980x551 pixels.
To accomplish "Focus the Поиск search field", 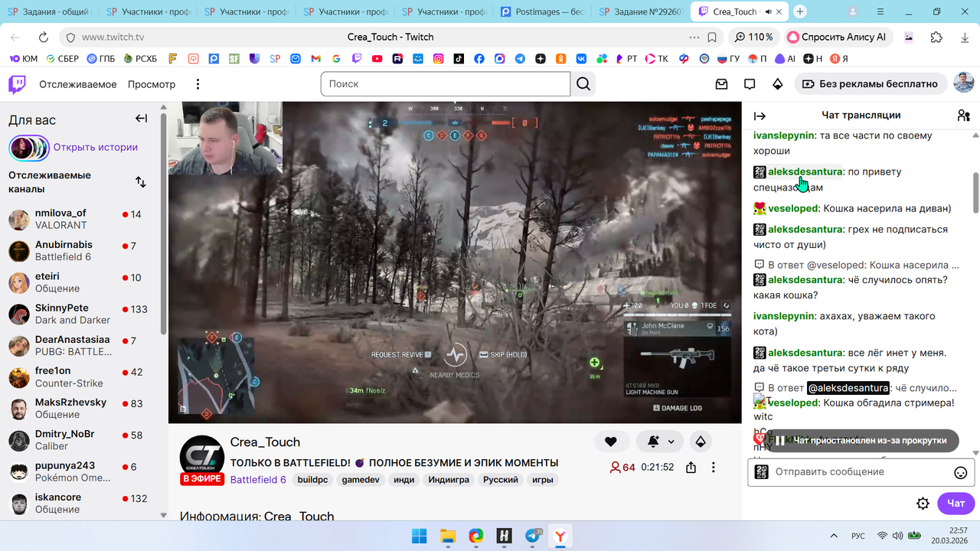I will coord(446,84).
